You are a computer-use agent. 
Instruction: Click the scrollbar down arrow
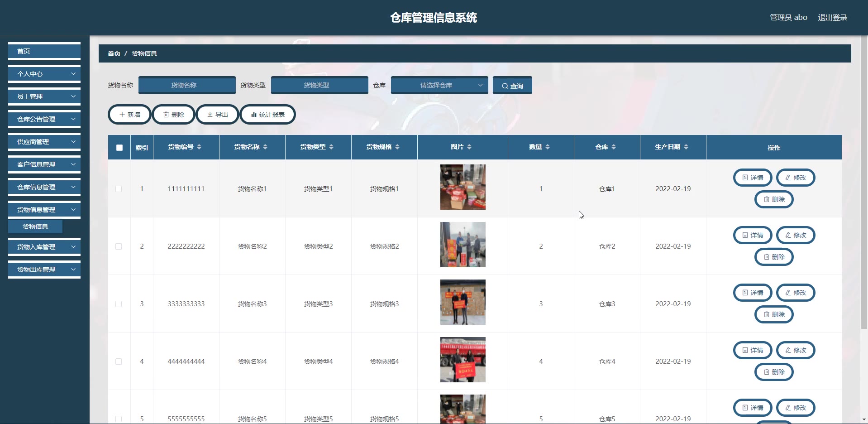pos(864,419)
